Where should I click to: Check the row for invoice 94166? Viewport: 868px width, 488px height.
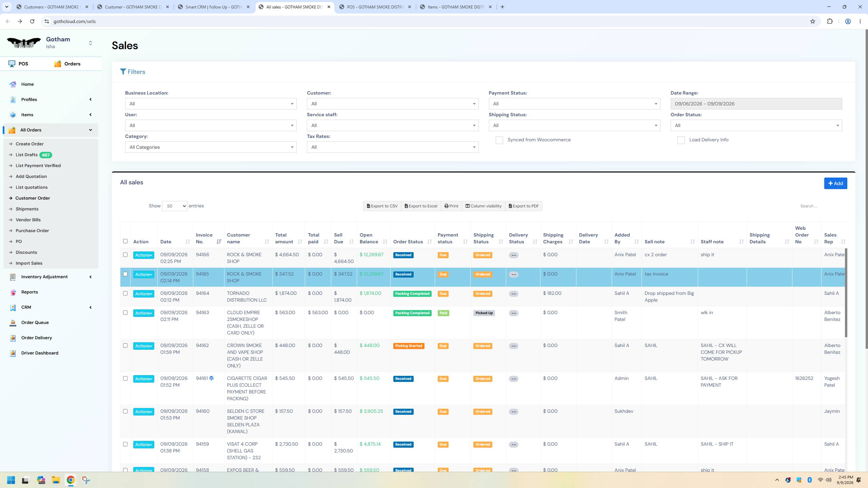125,255
